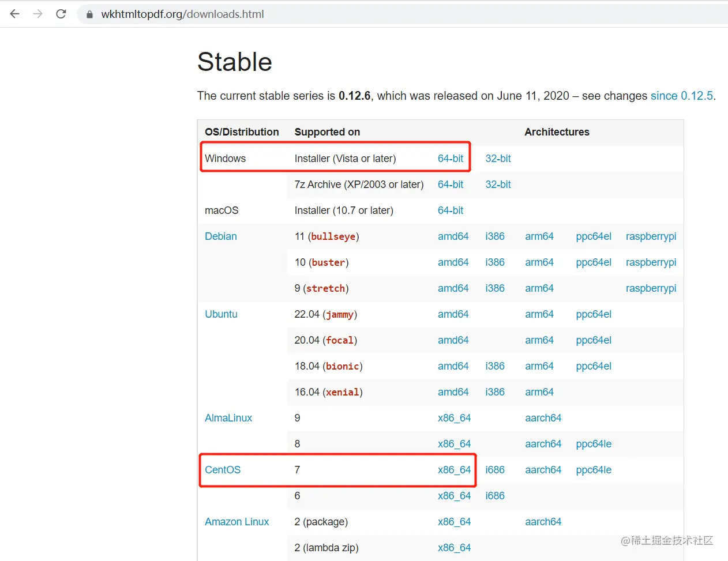Download Ubuntu 20.04 focal ppc64el
This screenshot has width=728, height=561.
point(594,340)
